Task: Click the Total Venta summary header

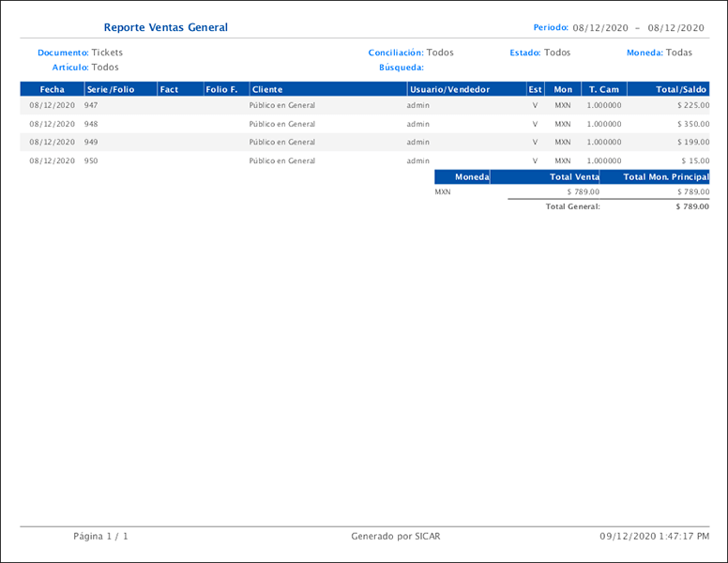Action: click(x=574, y=176)
